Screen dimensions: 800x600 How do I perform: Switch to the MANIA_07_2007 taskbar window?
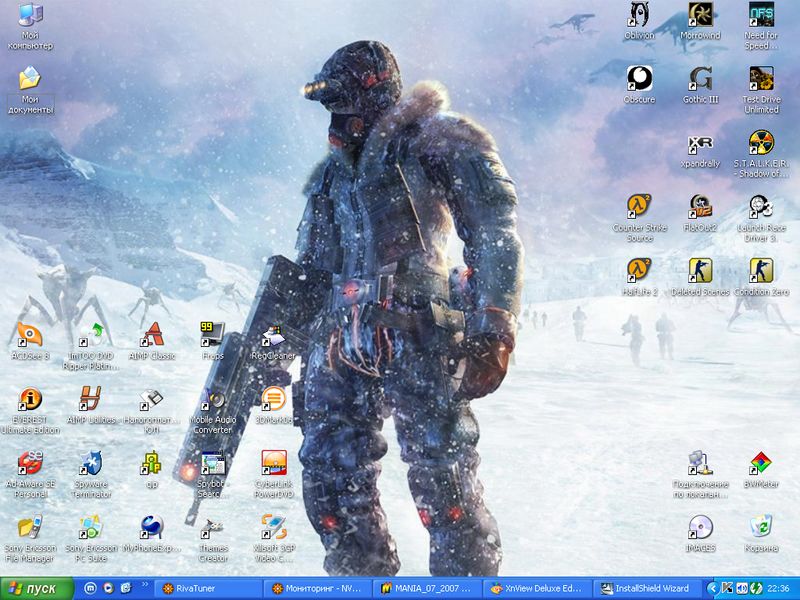point(427,589)
